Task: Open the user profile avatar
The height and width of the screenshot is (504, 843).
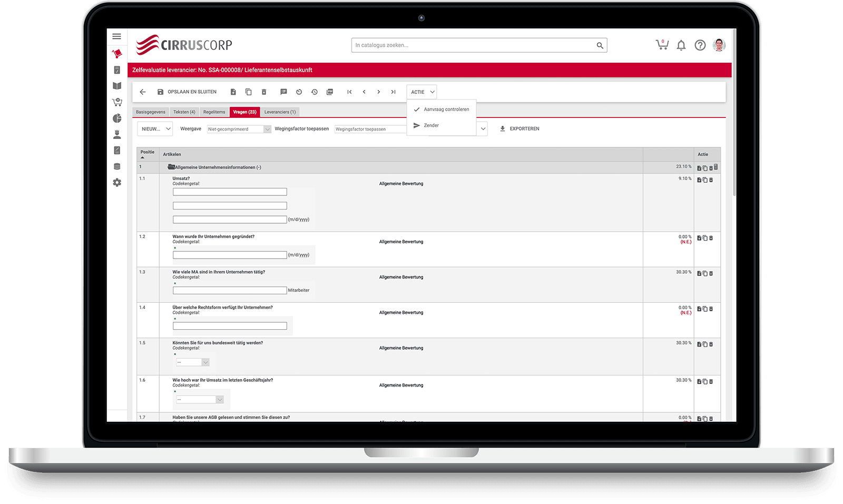Action: point(719,45)
